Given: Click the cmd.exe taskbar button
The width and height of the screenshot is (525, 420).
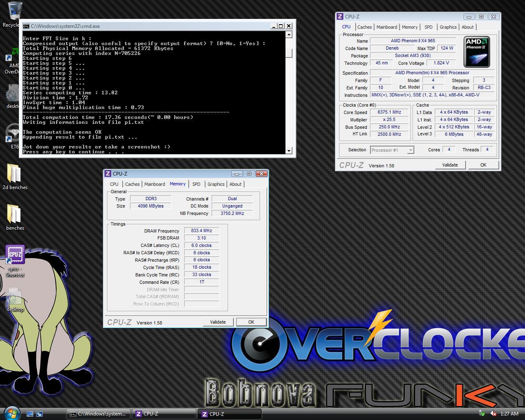Looking at the screenshot, I should 98,414.
